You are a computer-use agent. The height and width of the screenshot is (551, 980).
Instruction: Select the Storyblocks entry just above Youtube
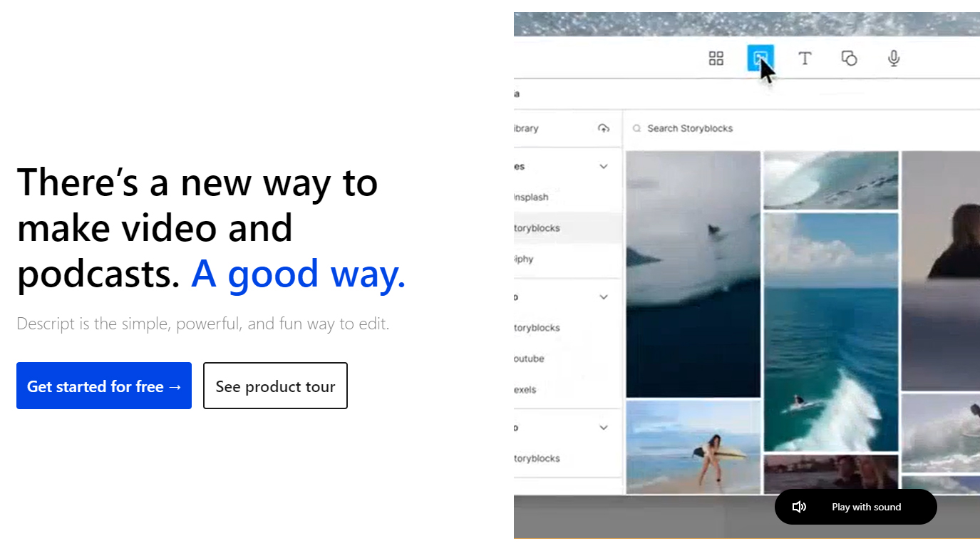point(537,328)
